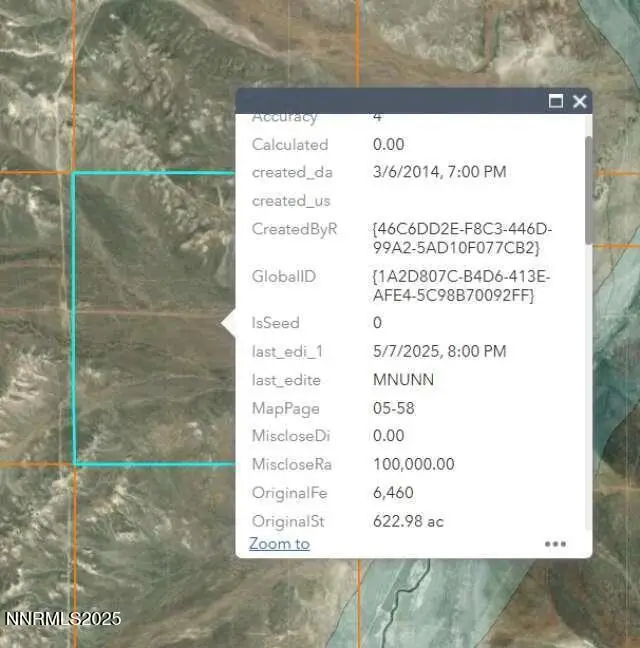Click the Calculated field label
This screenshot has width=640, height=648.
290,145
